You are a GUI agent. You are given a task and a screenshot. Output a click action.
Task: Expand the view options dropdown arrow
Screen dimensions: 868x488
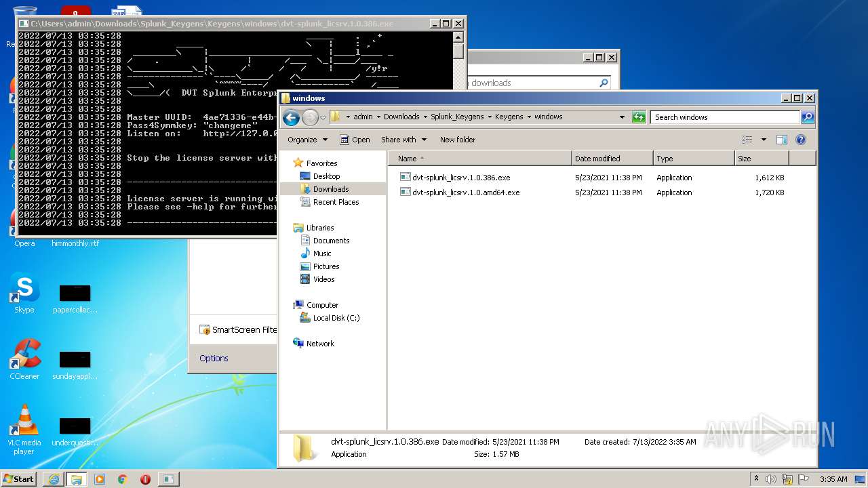click(x=764, y=140)
